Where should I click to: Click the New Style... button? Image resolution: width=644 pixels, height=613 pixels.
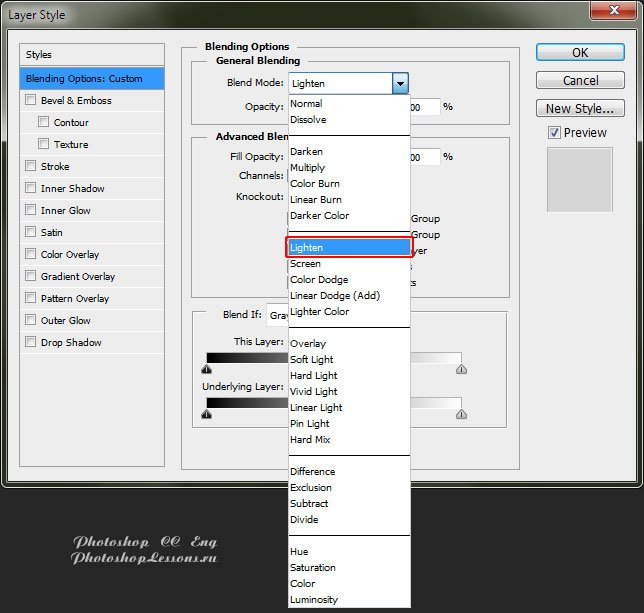[580, 109]
